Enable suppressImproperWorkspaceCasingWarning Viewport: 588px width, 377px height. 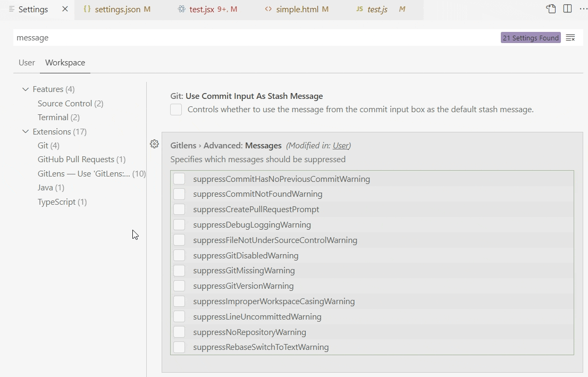pos(179,301)
